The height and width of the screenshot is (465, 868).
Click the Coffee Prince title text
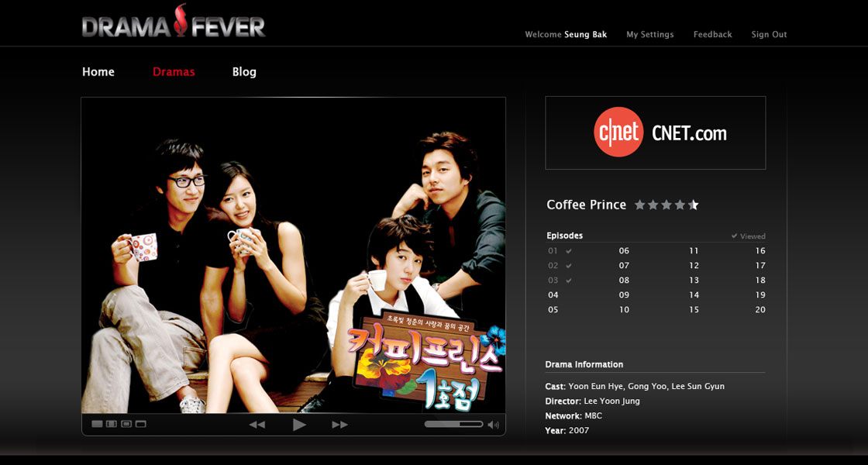point(586,205)
